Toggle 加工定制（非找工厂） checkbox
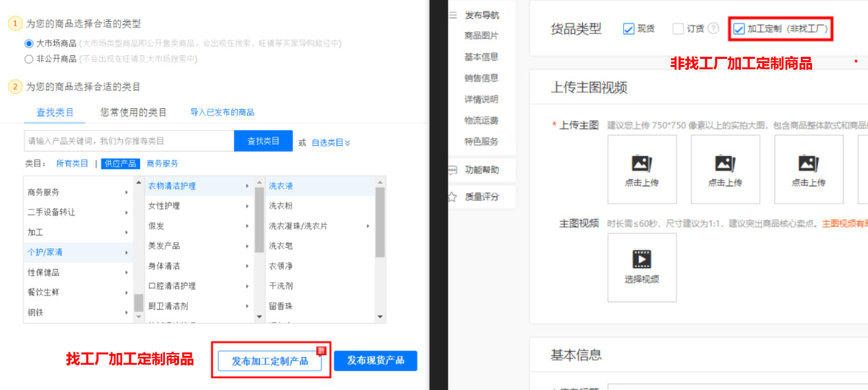868x390 pixels. pyautogui.click(x=739, y=29)
